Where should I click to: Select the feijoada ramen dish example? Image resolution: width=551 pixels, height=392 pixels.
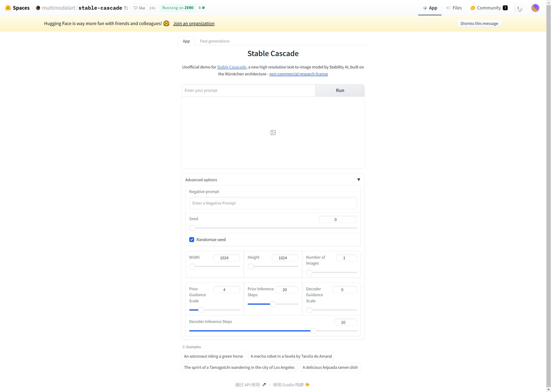coord(330,367)
